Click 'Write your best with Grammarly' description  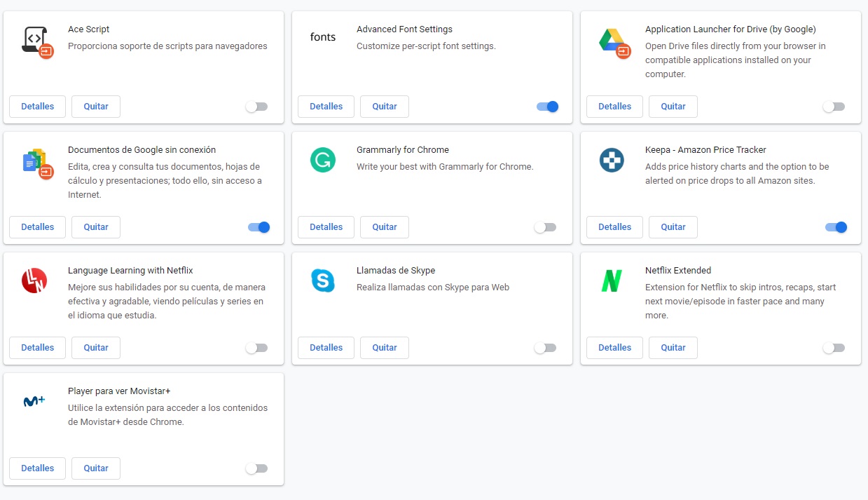point(445,167)
